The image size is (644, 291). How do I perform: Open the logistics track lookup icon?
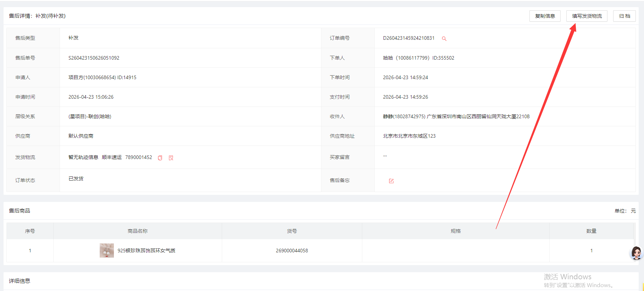[171, 158]
